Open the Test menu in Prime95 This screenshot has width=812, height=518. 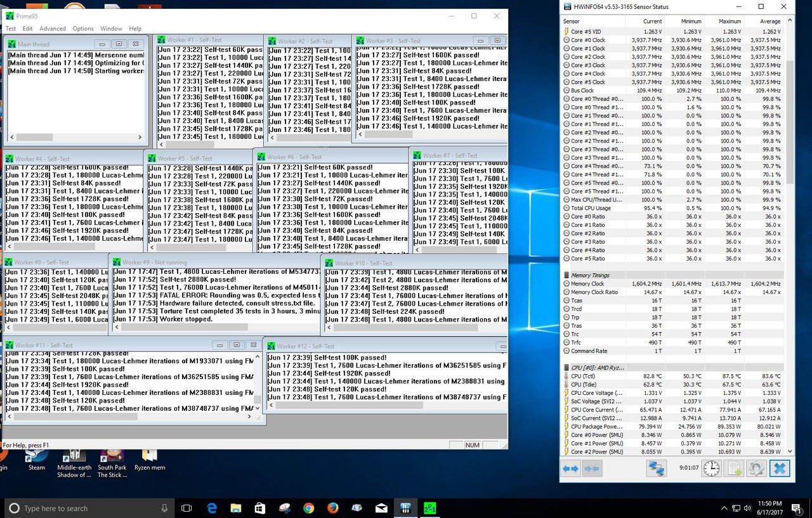[11, 29]
